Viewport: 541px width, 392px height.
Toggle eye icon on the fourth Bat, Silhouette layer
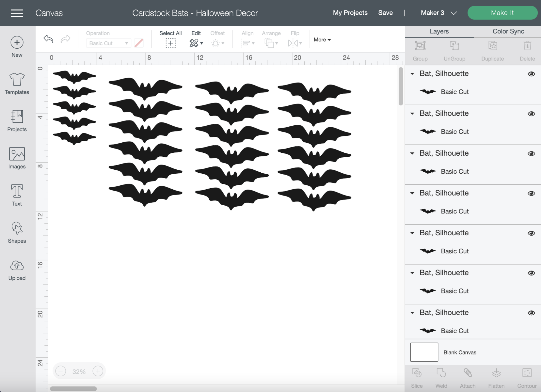531,193
